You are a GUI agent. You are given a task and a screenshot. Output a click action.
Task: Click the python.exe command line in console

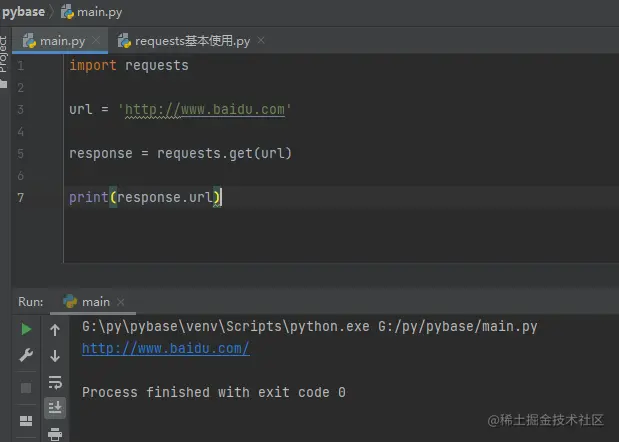(310, 327)
